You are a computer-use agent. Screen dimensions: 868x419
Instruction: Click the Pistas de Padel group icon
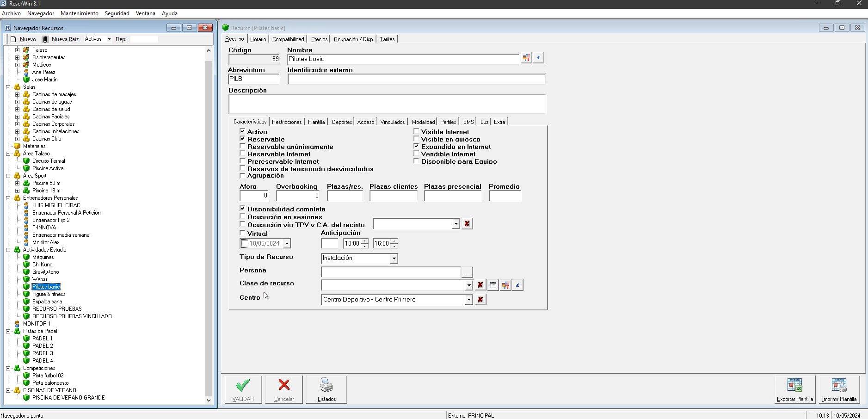click(x=17, y=331)
